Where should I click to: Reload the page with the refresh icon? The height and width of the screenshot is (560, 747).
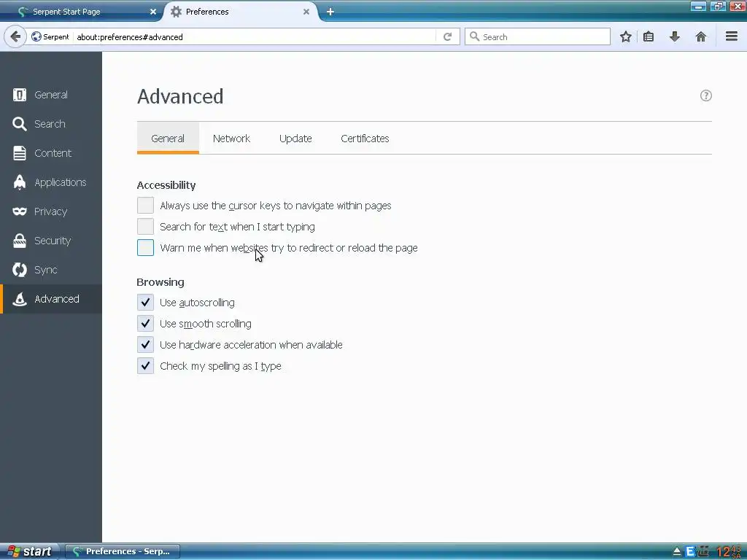coord(447,36)
